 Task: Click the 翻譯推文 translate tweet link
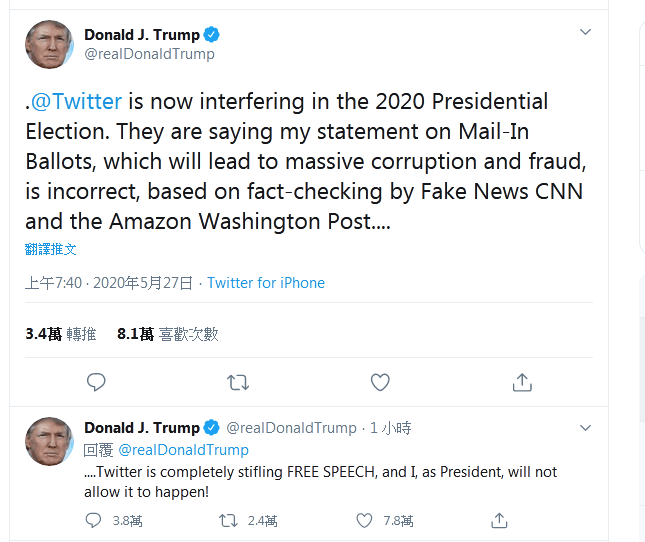click(x=51, y=249)
